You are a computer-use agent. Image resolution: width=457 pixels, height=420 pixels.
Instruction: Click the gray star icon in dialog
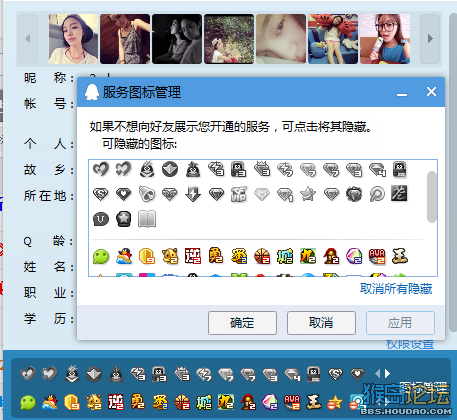pos(308,194)
